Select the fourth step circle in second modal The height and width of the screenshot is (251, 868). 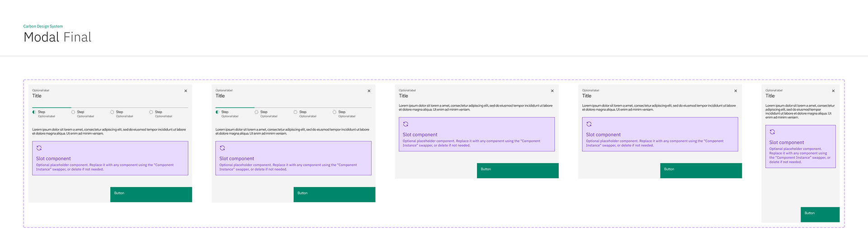click(x=335, y=112)
